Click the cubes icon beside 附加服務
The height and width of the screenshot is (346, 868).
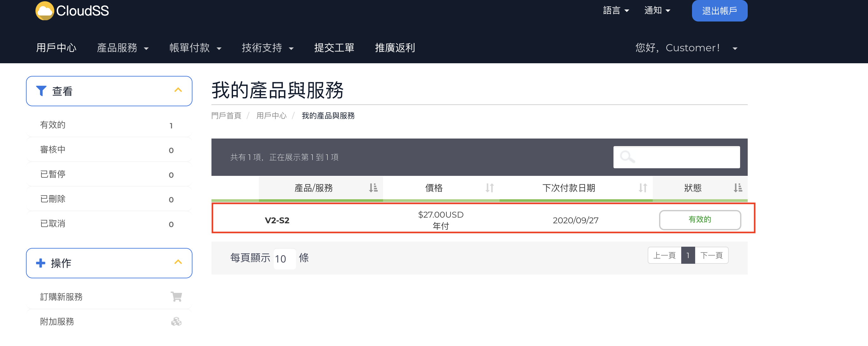click(x=176, y=321)
